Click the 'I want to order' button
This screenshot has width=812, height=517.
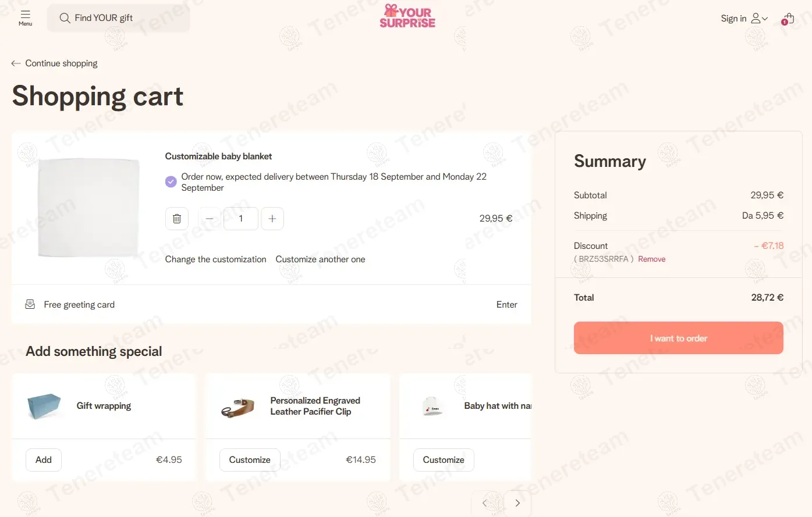tap(678, 338)
